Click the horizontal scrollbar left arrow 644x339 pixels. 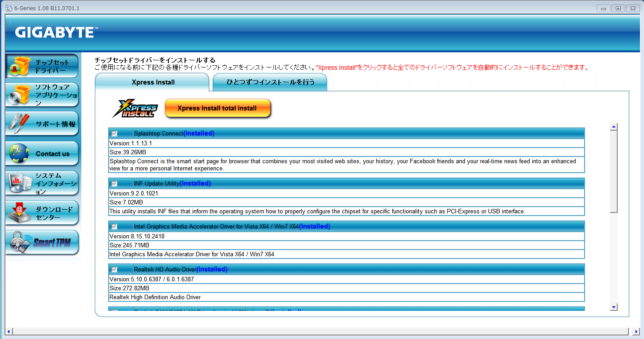click(x=8, y=331)
